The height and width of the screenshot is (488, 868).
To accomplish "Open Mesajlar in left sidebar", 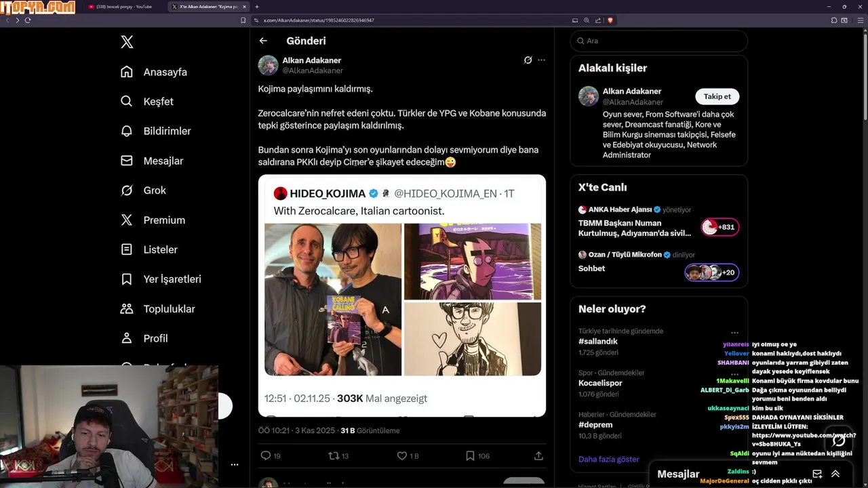I will tap(152, 161).
